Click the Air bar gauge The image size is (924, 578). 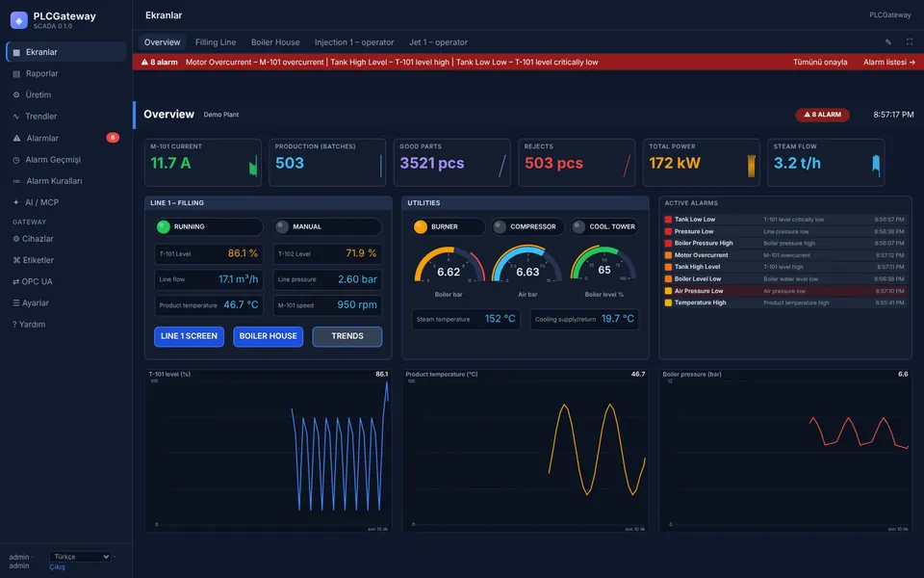[x=527, y=270]
